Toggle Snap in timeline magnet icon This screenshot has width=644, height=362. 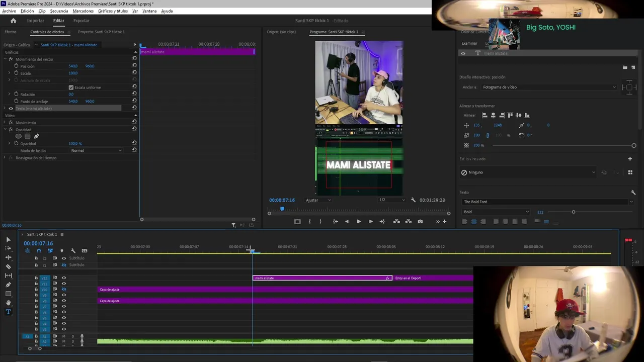pos(39,250)
